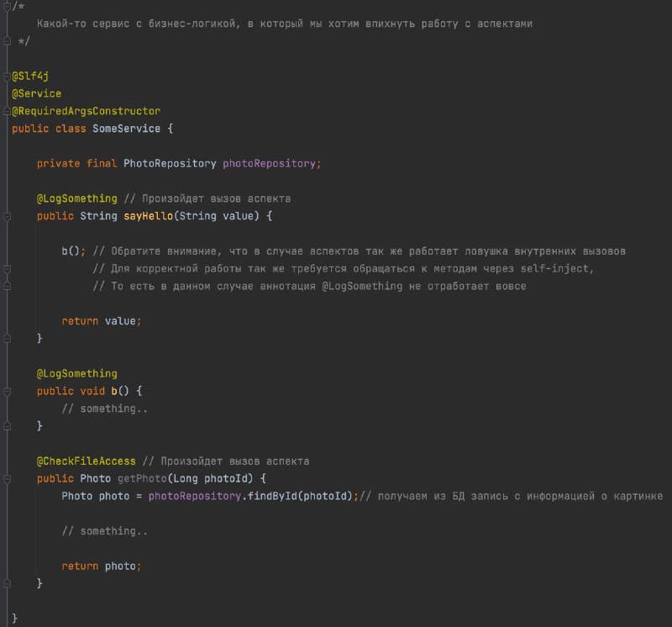
Task: Fold the comment starting with 'Для корректной работы'
Action: pos(7,269)
